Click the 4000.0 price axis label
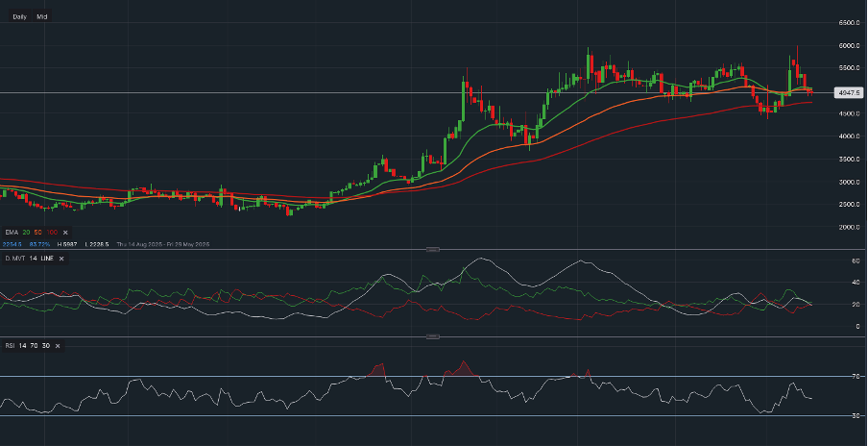This screenshot has height=446, width=868. point(849,136)
